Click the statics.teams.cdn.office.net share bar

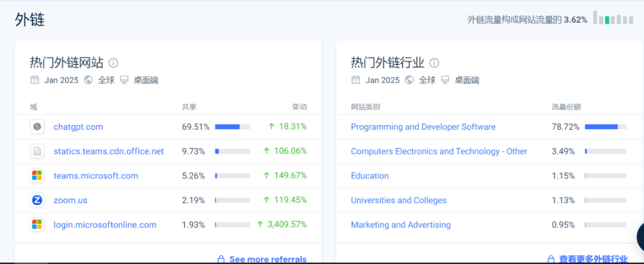tap(233, 151)
